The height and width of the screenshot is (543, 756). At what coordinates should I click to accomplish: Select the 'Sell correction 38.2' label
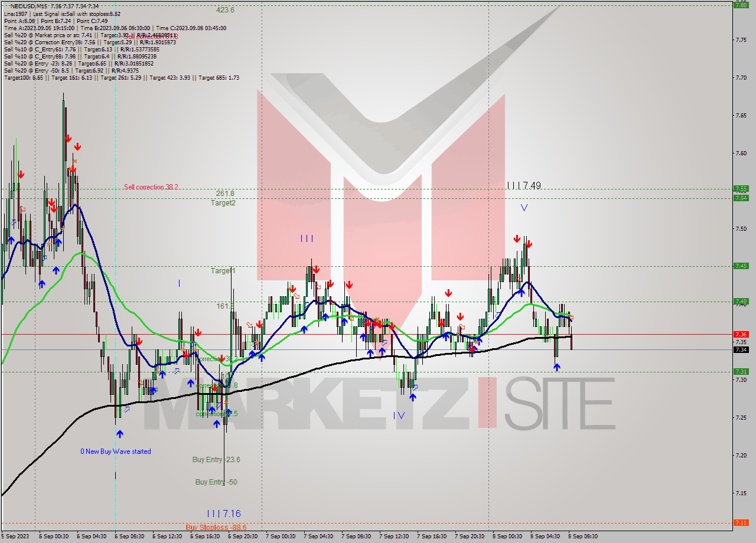point(151,187)
